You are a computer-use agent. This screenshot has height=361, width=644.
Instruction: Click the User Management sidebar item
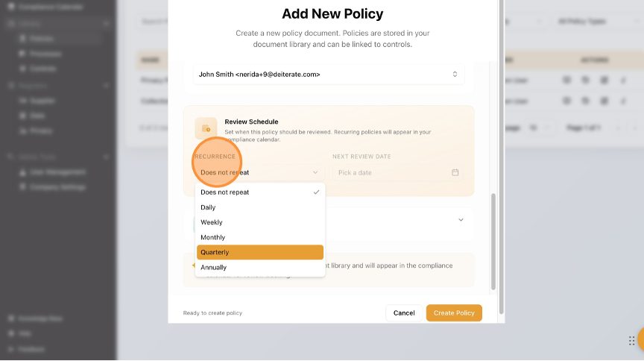click(58, 172)
